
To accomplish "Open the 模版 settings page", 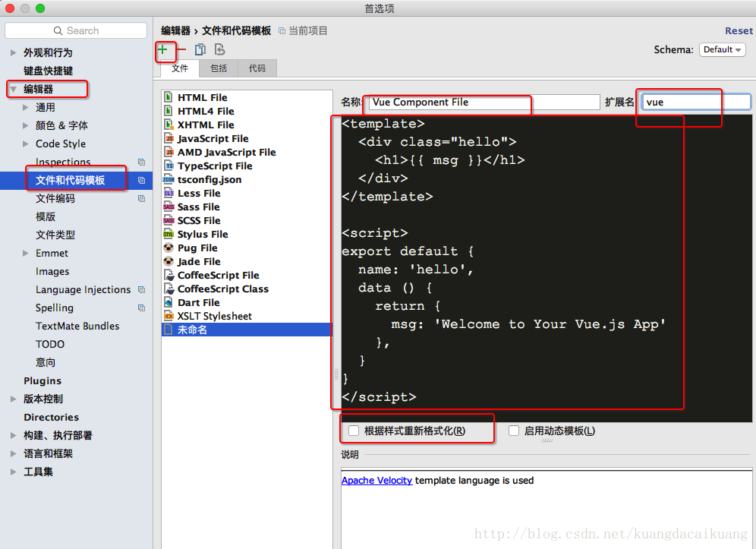I will coord(46,216).
